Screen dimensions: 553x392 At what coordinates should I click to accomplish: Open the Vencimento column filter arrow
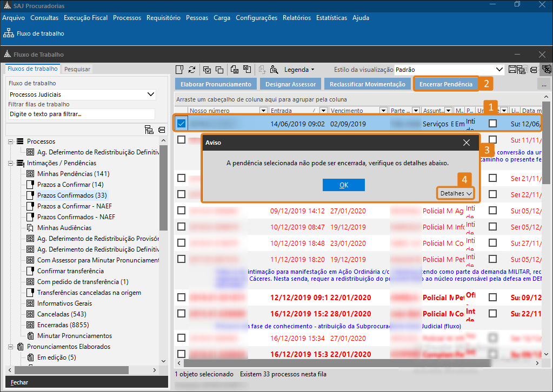pyautogui.click(x=383, y=111)
